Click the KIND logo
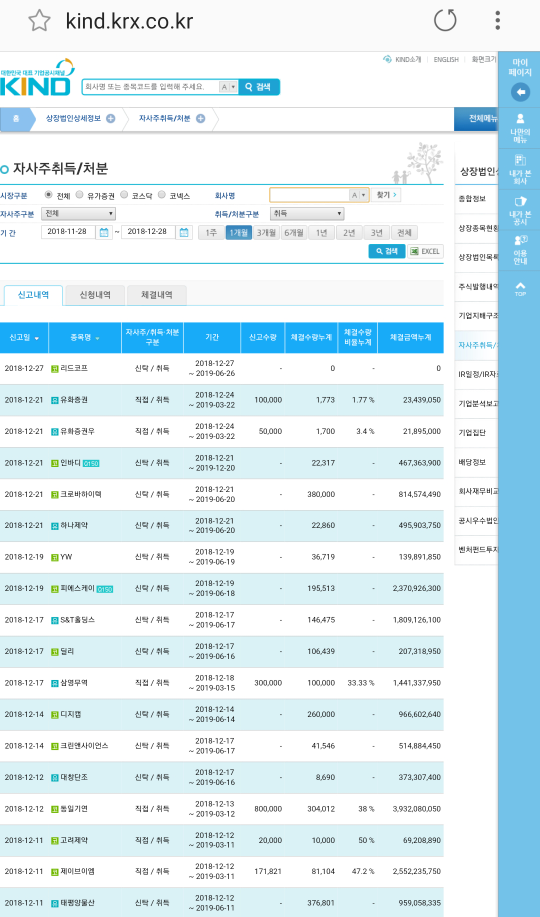Image resolution: width=540 pixels, height=917 pixels. tap(36, 78)
